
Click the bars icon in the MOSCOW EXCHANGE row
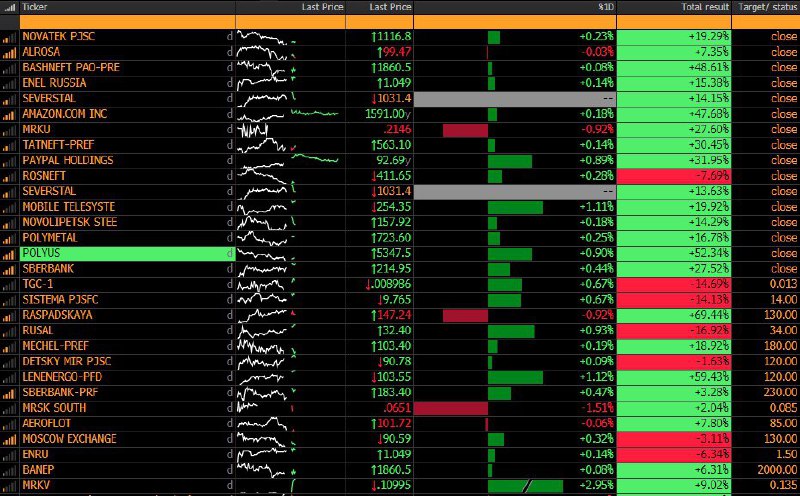click(9, 440)
